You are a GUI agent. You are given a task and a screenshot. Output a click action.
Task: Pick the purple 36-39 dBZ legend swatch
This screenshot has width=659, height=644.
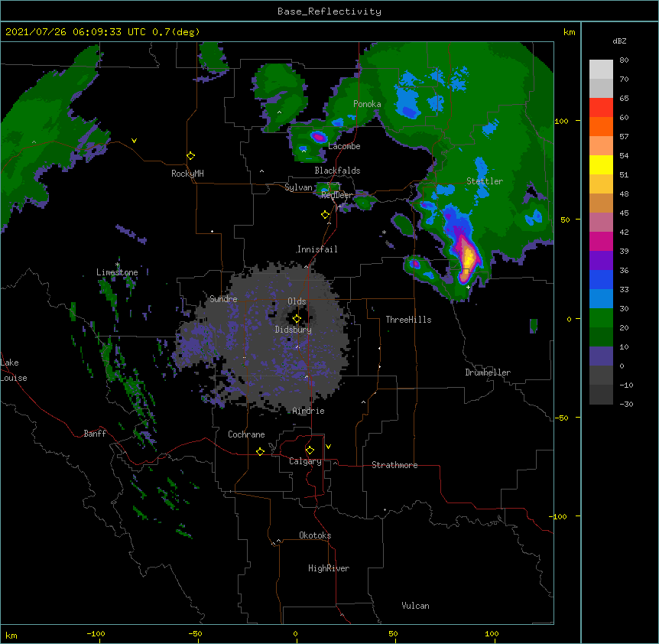601,261
